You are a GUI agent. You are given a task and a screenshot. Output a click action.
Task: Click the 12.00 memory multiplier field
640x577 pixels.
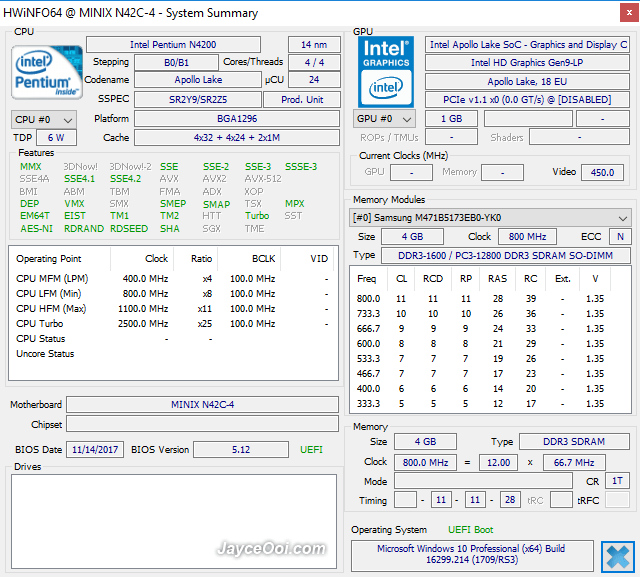point(498,462)
